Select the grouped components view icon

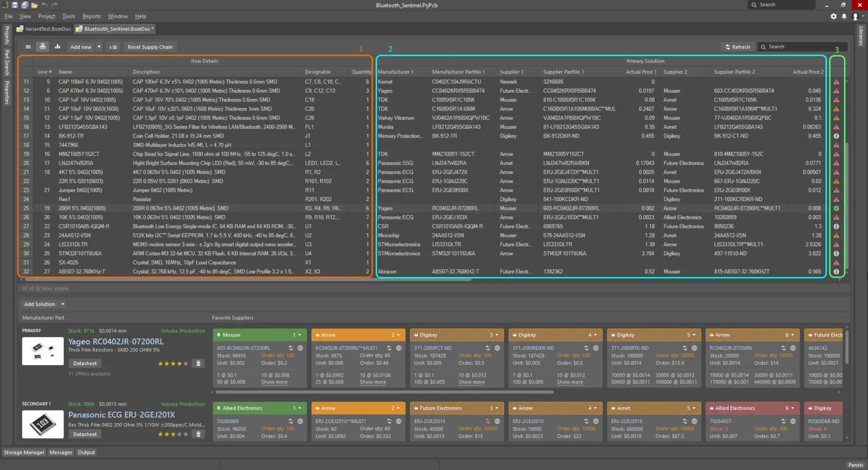43,47
